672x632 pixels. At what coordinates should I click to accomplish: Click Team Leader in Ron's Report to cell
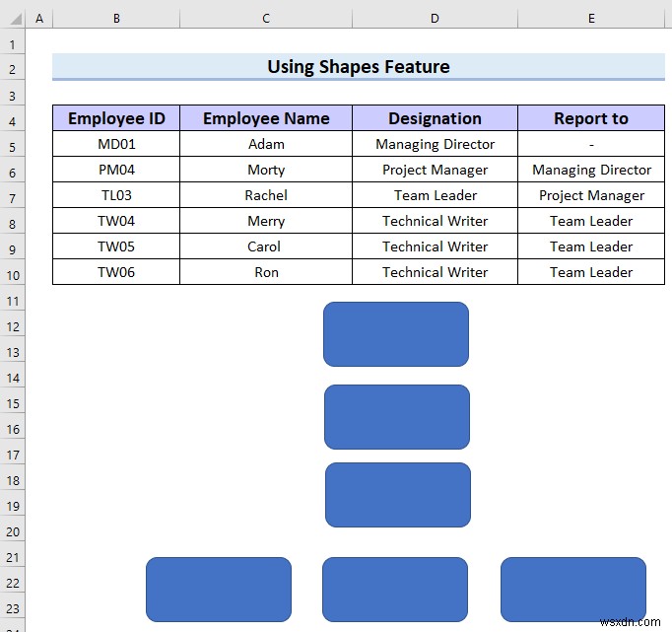click(591, 272)
